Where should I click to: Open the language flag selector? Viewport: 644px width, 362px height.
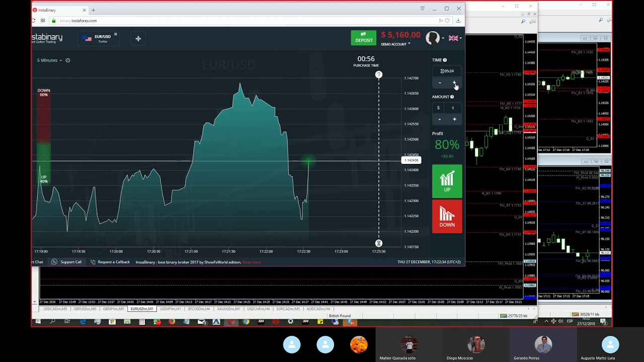click(x=454, y=38)
